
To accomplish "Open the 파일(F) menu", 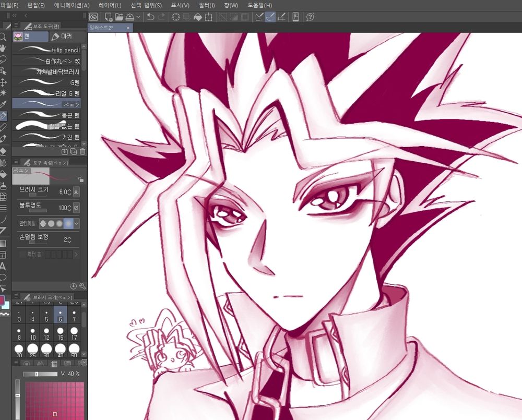I will 9,5.
